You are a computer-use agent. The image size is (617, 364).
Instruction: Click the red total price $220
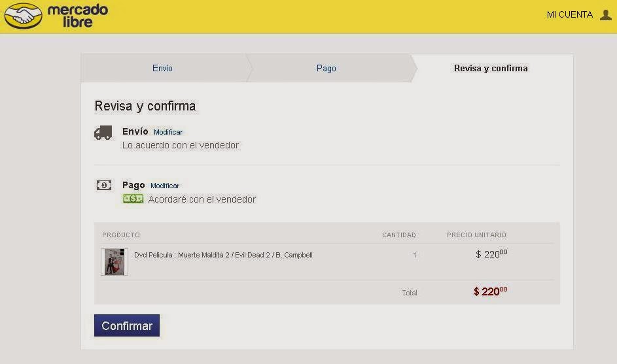coord(490,291)
